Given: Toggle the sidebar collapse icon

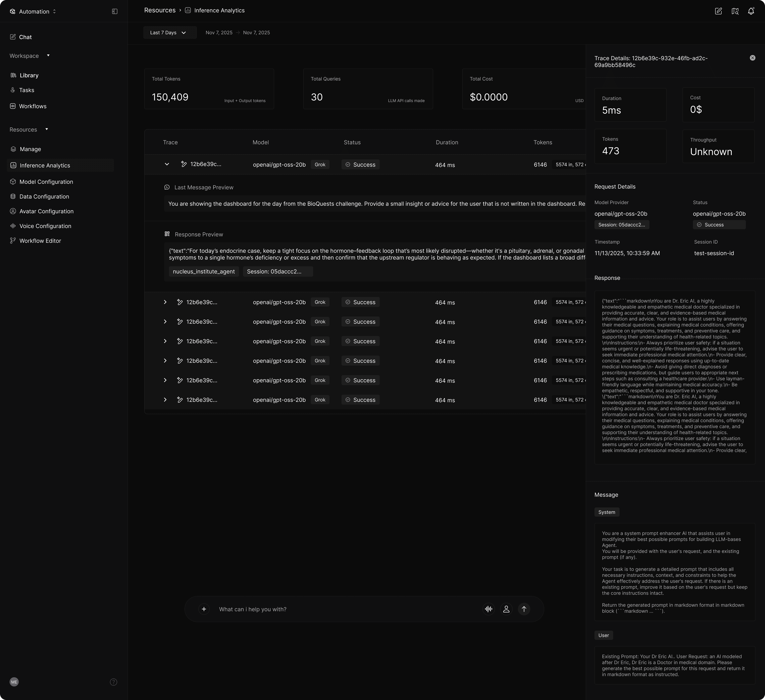Looking at the screenshot, I should click(x=115, y=11).
